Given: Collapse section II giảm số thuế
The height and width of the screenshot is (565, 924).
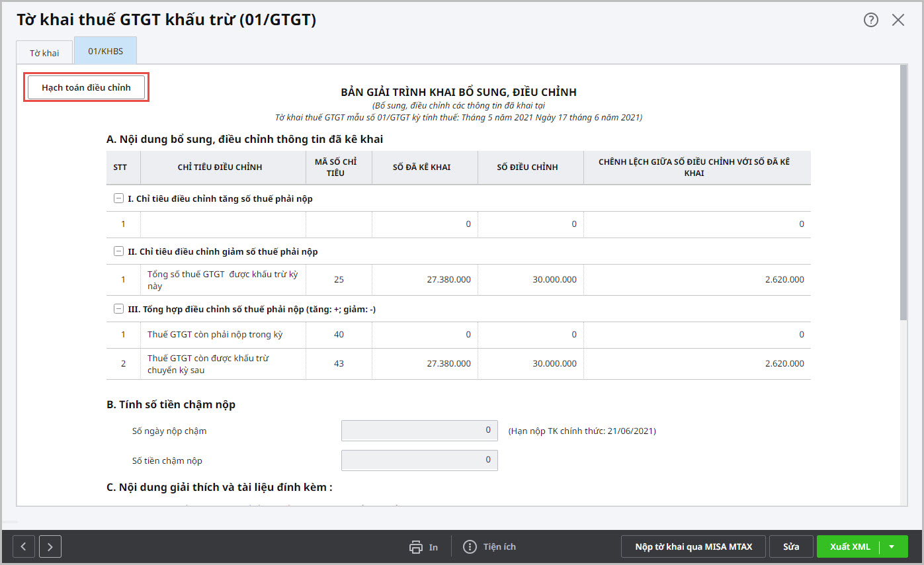Looking at the screenshot, I should 118,251.
